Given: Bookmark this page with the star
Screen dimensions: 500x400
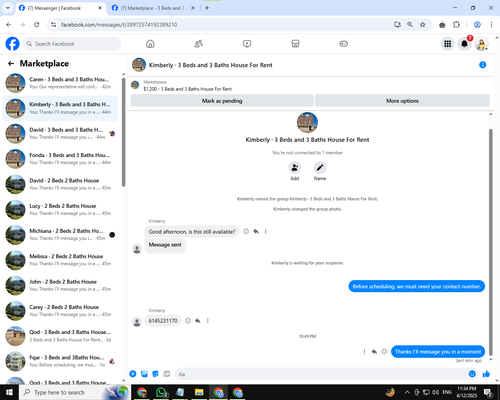Looking at the screenshot, I should tap(422, 24).
